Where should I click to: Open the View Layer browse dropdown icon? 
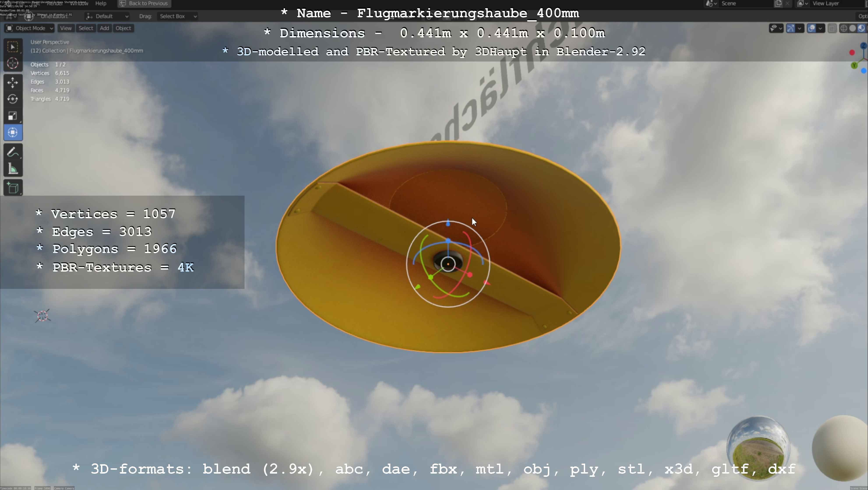point(803,3)
